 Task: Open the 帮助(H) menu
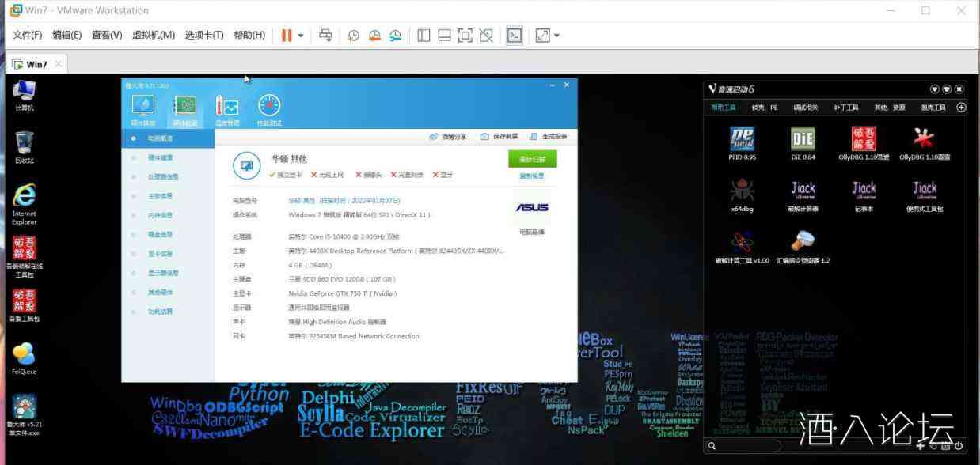click(249, 35)
